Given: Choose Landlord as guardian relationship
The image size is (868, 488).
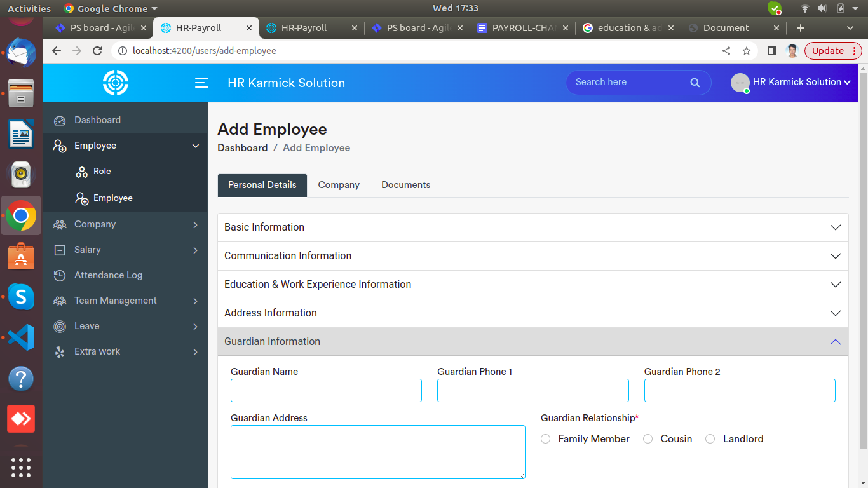Looking at the screenshot, I should 710,439.
